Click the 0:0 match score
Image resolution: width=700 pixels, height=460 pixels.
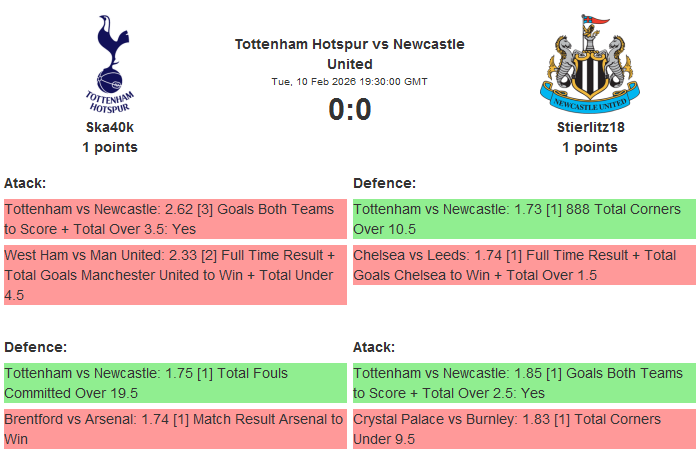point(349,109)
